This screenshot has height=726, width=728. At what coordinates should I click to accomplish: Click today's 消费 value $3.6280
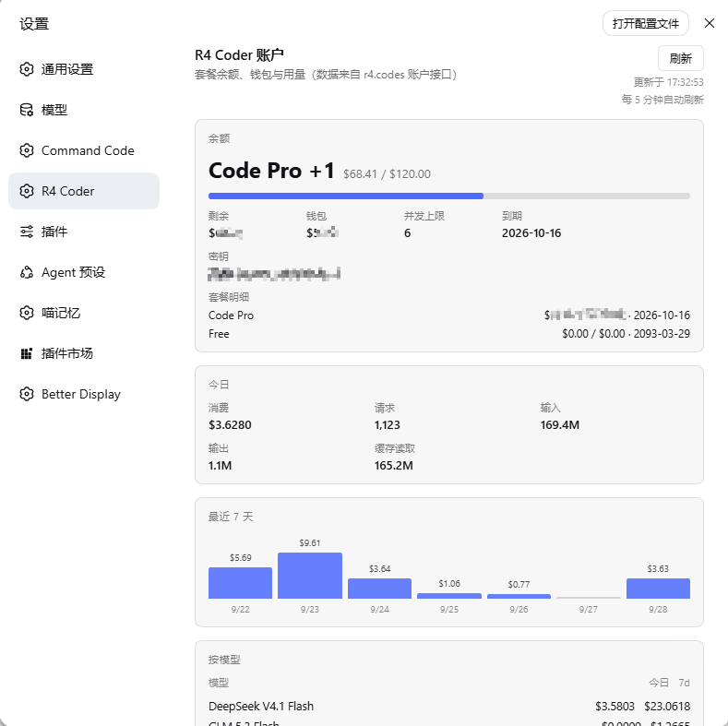pos(230,424)
